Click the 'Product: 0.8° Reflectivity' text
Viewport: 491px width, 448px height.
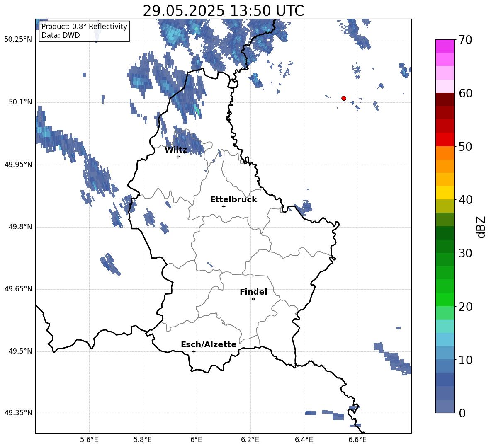point(84,26)
